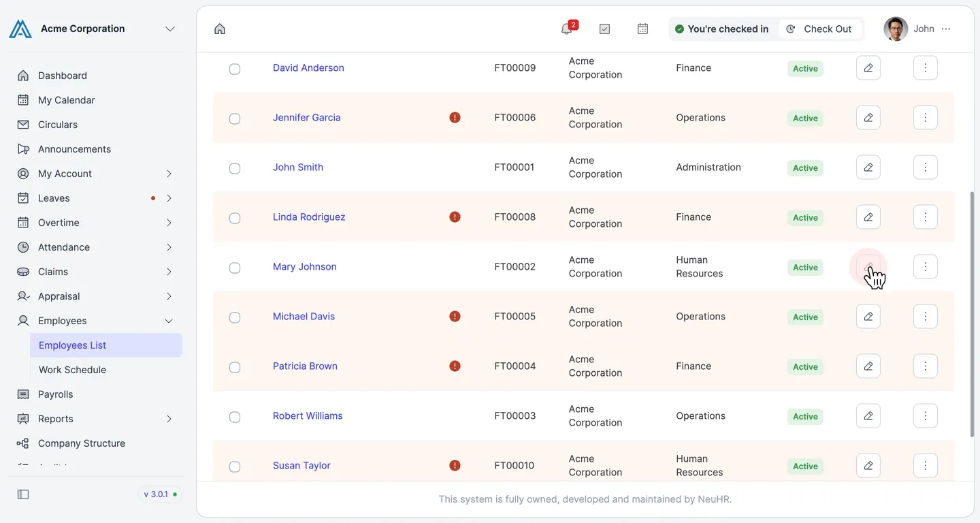Open Acme Corporation company switcher dropdown
The image size is (980, 523).
point(170,29)
